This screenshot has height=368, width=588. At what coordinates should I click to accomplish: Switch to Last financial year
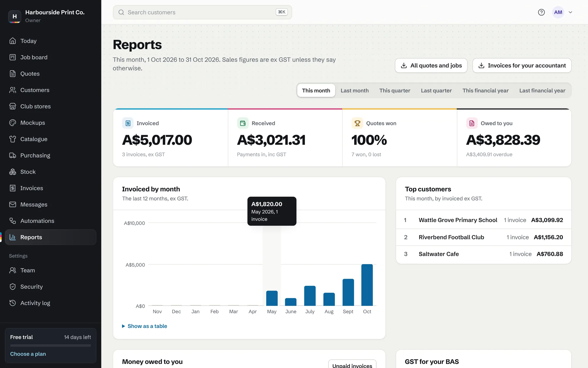(542, 90)
